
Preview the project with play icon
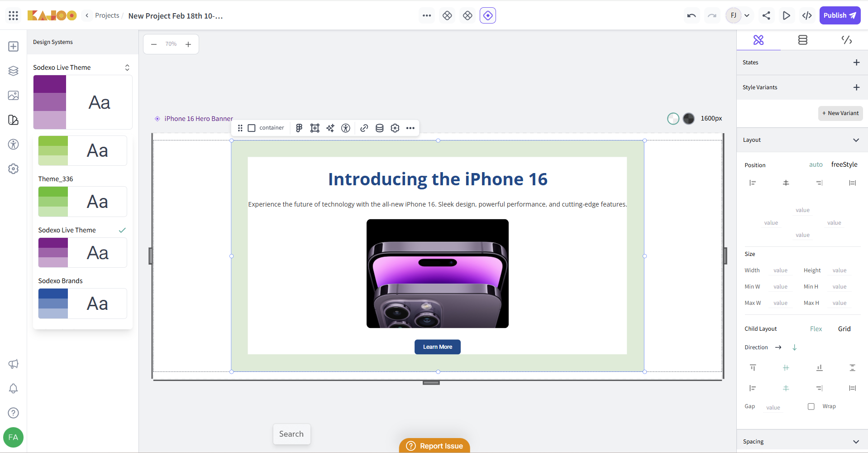787,15
